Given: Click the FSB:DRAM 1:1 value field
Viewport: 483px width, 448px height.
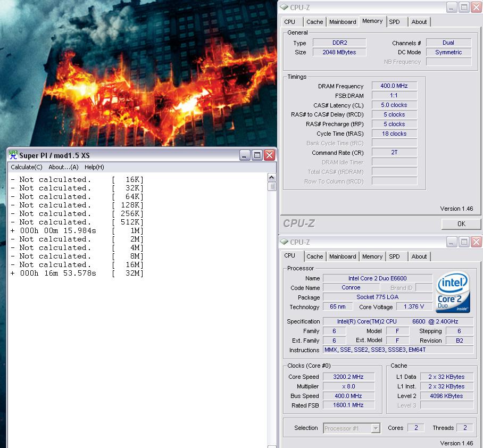Looking at the screenshot, I should coord(394,95).
